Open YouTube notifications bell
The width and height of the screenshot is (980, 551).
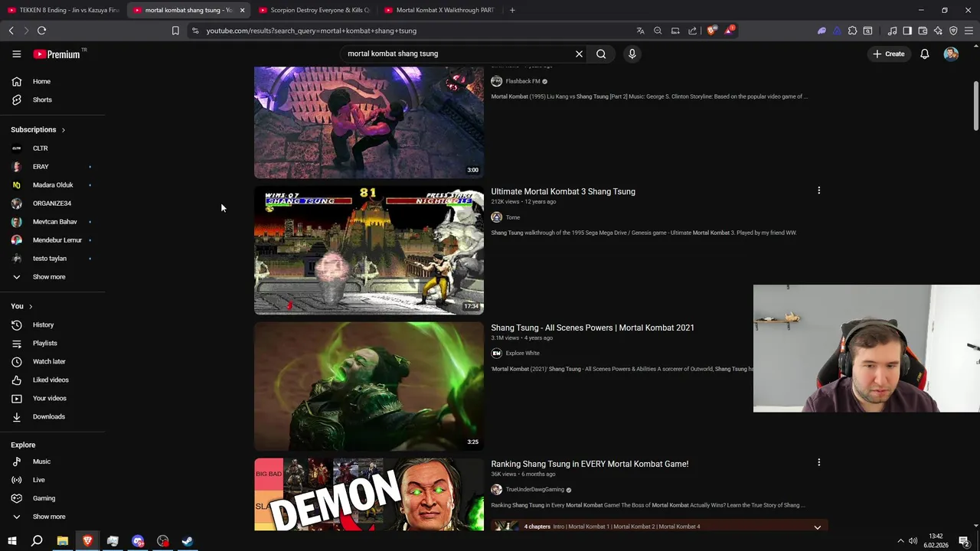925,54
